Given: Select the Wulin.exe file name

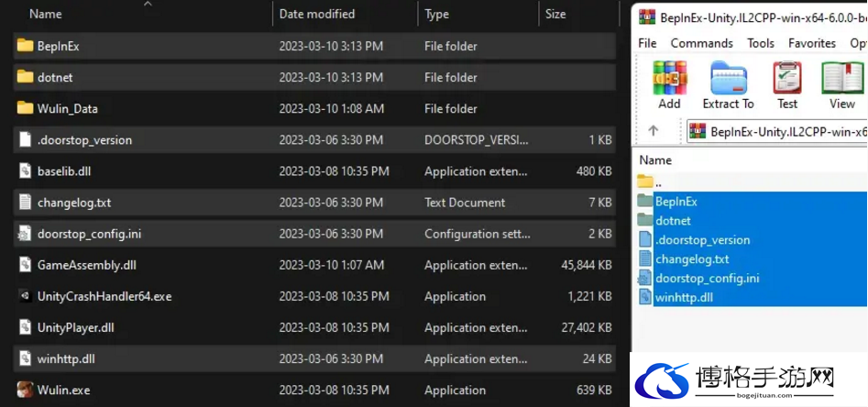Looking at the screenshot, I should click(x=63, y=390).
